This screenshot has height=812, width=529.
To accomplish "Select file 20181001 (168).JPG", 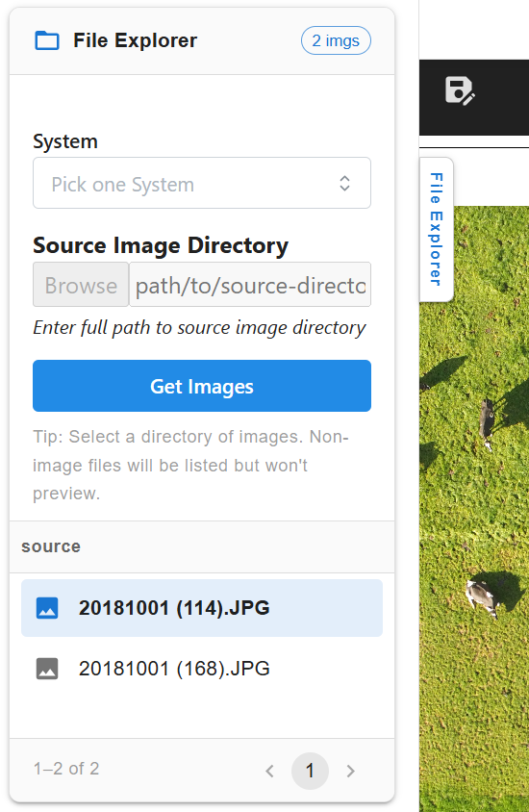I will tap(202, 669).
